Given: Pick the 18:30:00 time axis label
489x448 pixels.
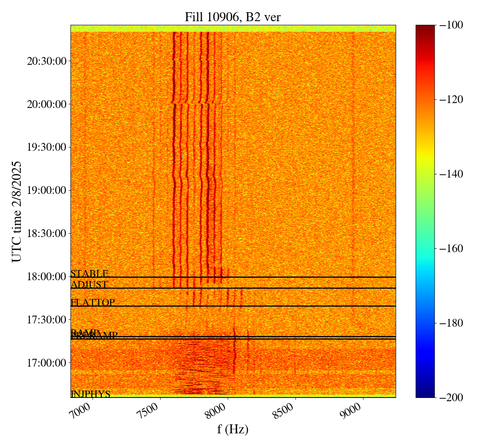Looking at the screenshot, I should tap(46, 233).
